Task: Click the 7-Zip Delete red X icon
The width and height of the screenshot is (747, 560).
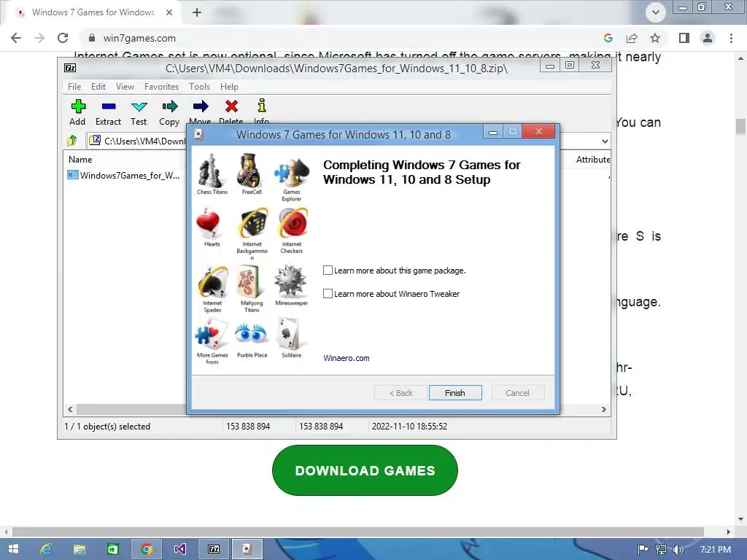Action: [231, 106]
